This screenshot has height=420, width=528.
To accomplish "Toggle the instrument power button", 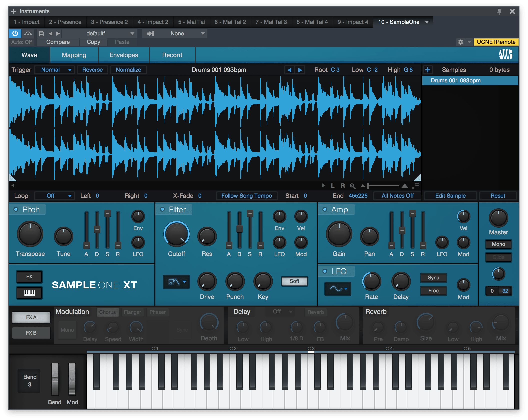I will point(15,33).
